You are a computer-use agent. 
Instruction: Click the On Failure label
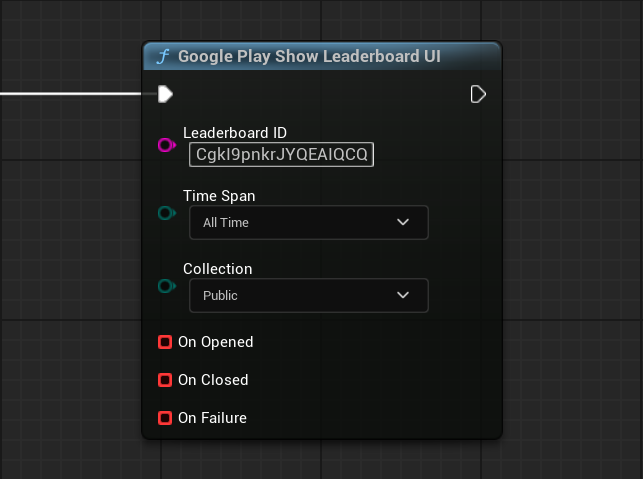(x=212, y=418)
